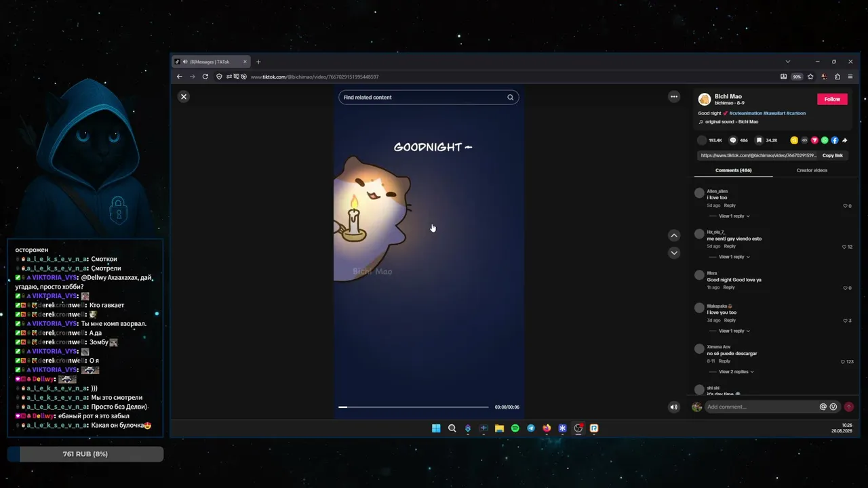The height and width of the screenshot is (488, 868).
Task: Seek along the video progress bar
Action: (x=413, y=407)
